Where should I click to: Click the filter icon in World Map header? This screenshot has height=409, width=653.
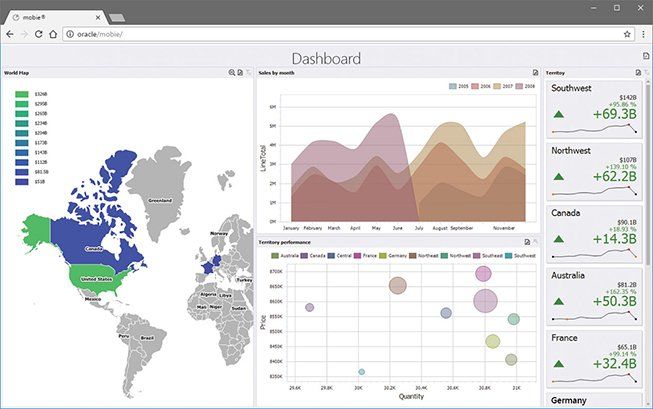point(250,73)
